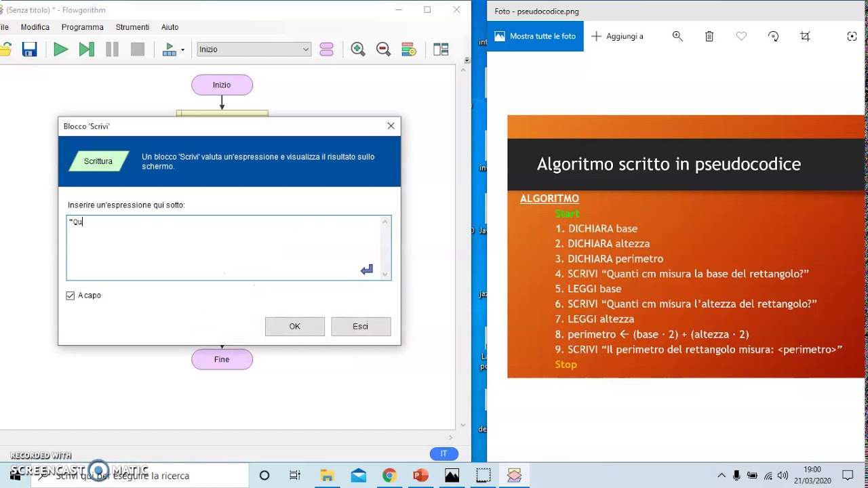Open the volume speaker tray icon
The width and height of the screenshot is (868, 488).
tap(783, 475)
